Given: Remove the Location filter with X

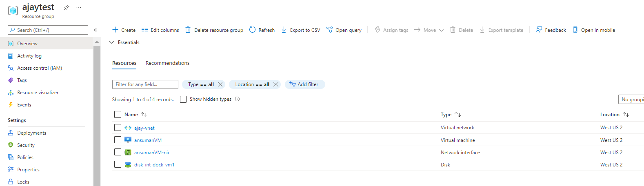Looking at the screenshot, I should pos(276,84).
